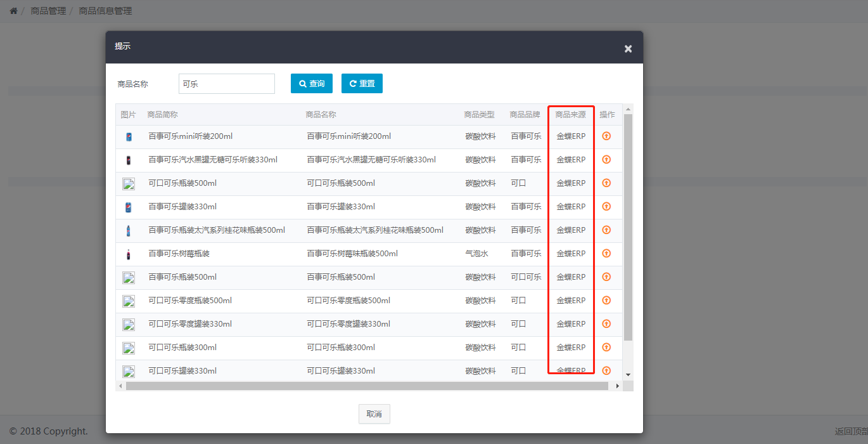Click the action icon for 百事可乐罐装330ml
The width and height of the screenshot is (868, 444).
coord(606,206)
